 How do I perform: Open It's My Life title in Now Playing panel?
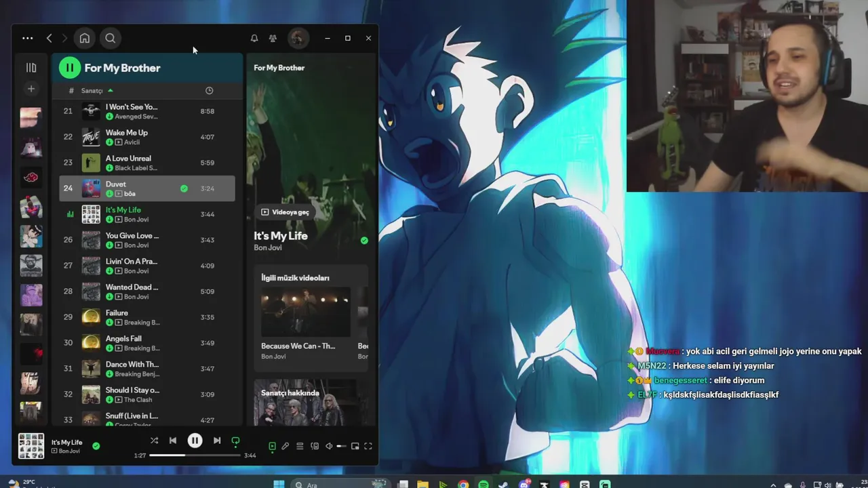[281, 236]
